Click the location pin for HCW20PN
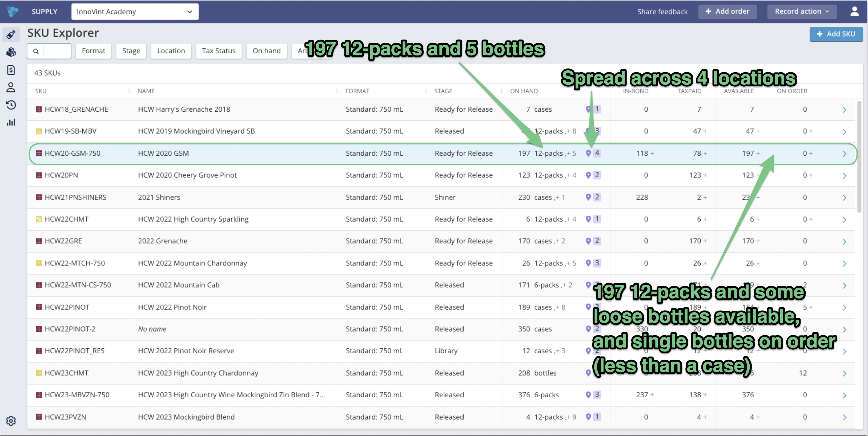This screenshot has height=436, width=868. [588, 175]
